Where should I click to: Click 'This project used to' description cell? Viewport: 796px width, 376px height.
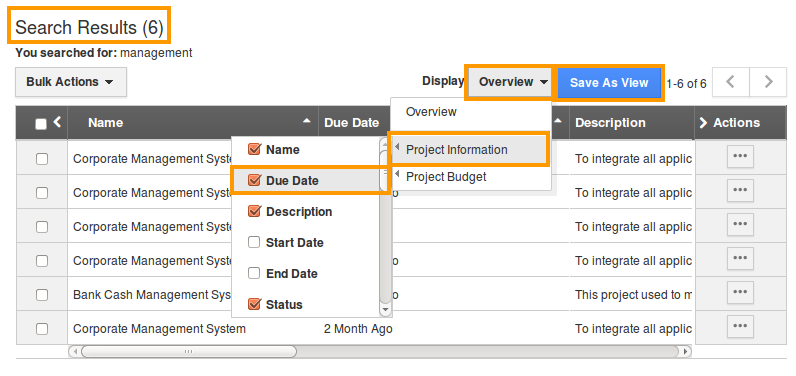(633, 295)
